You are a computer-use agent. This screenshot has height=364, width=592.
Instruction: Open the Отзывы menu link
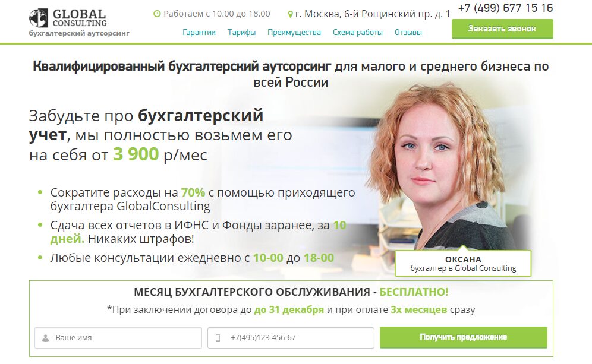pyautogui.click(x=408, y=33)
